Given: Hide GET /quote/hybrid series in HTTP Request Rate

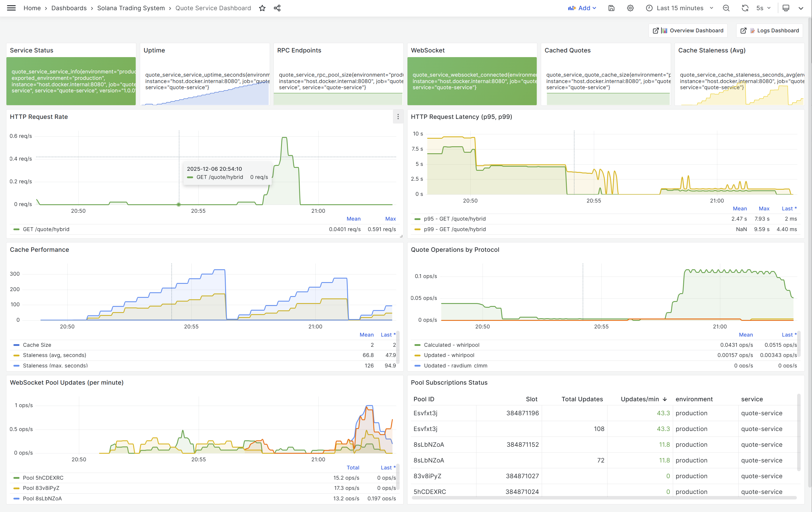Looking at the screenshot, I should [x=46, y=229].
